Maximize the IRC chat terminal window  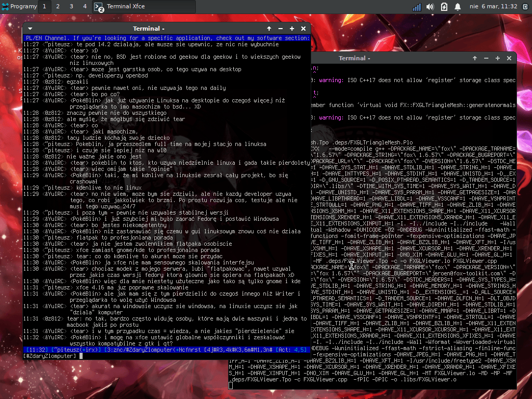[292, 29]
